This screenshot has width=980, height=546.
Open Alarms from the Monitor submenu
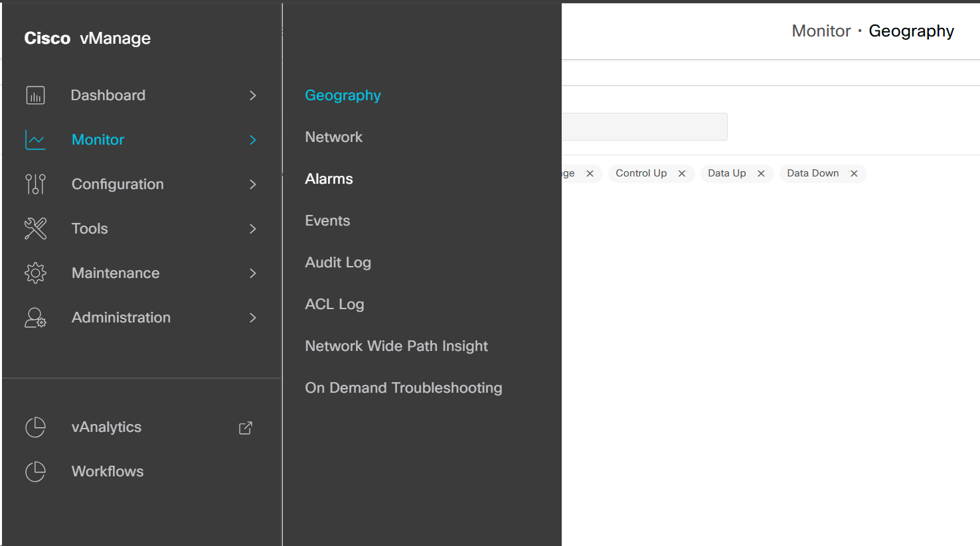[329, 179]
